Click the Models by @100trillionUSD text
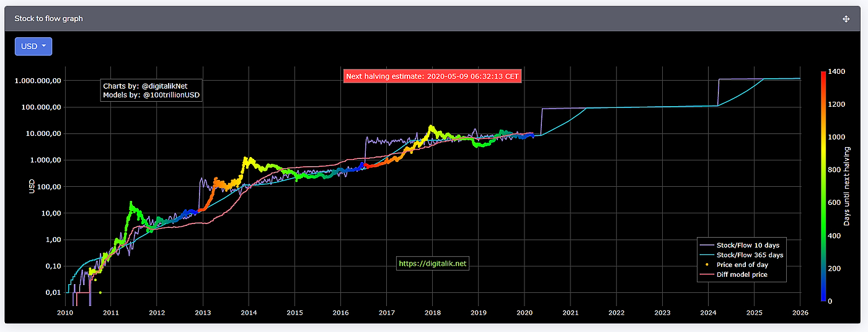Viewport: 868px width, 332px height. [152, 95]
